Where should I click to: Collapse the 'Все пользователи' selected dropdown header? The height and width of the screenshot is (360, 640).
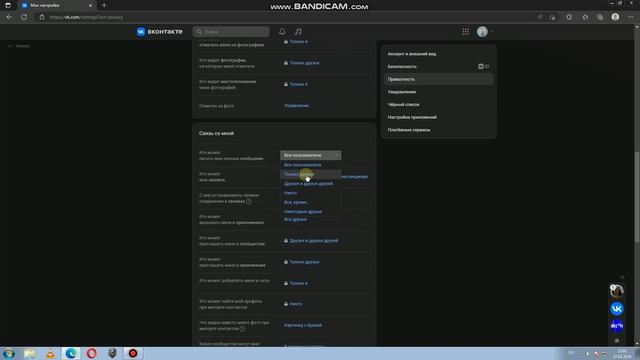[x=311, y=156]
